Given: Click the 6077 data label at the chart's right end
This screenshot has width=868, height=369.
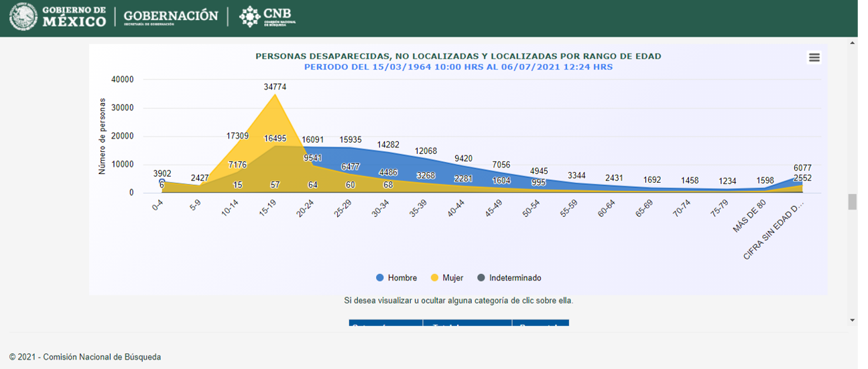Looking at the screenshot, I should 802,168.
